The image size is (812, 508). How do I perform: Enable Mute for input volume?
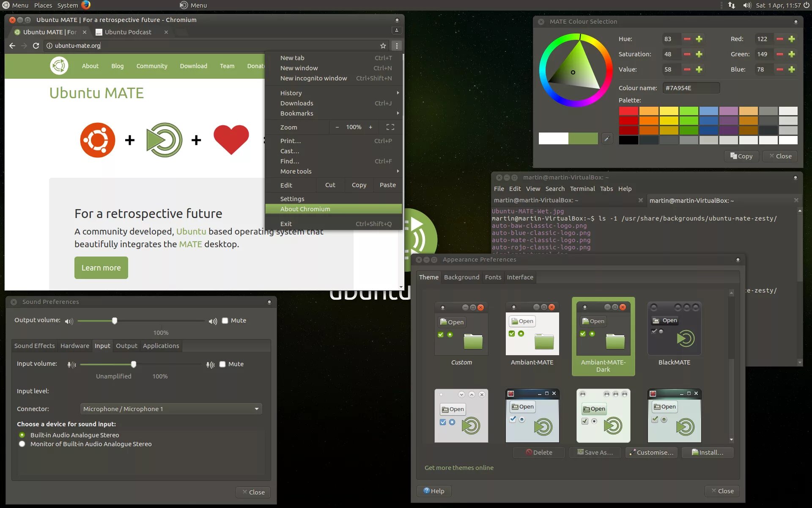[222, 364]
